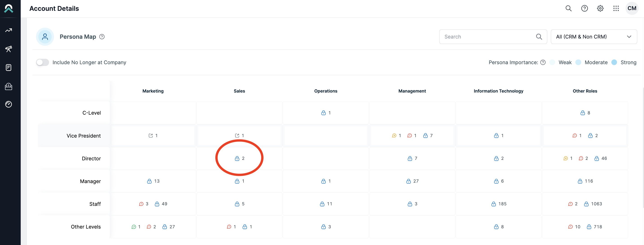This screenshot has height=245, width=644.
Task: Select the Other Roles column header
Action: [585, 91]
